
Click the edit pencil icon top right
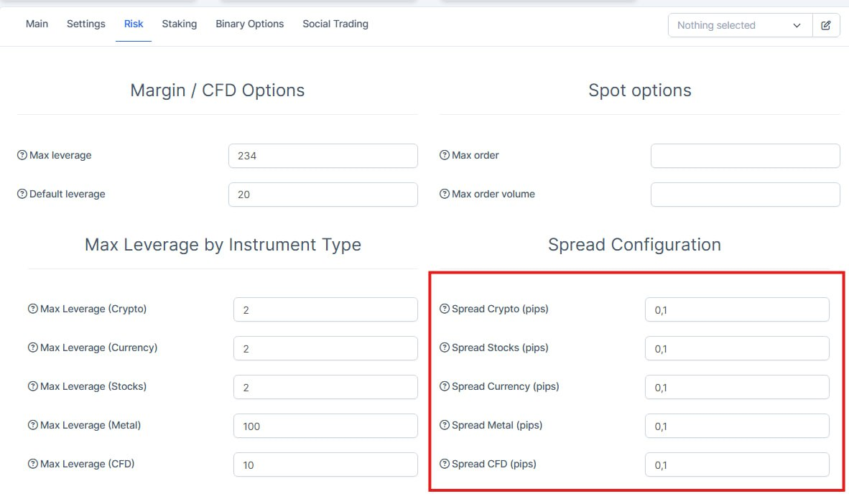pyautogui.click(x=826, y=25)
